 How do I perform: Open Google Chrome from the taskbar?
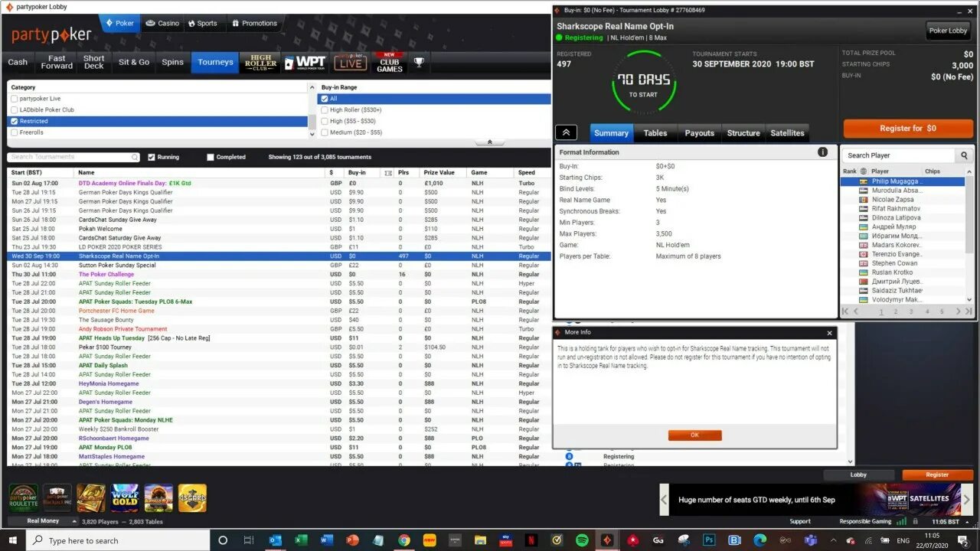click(403, 540)
